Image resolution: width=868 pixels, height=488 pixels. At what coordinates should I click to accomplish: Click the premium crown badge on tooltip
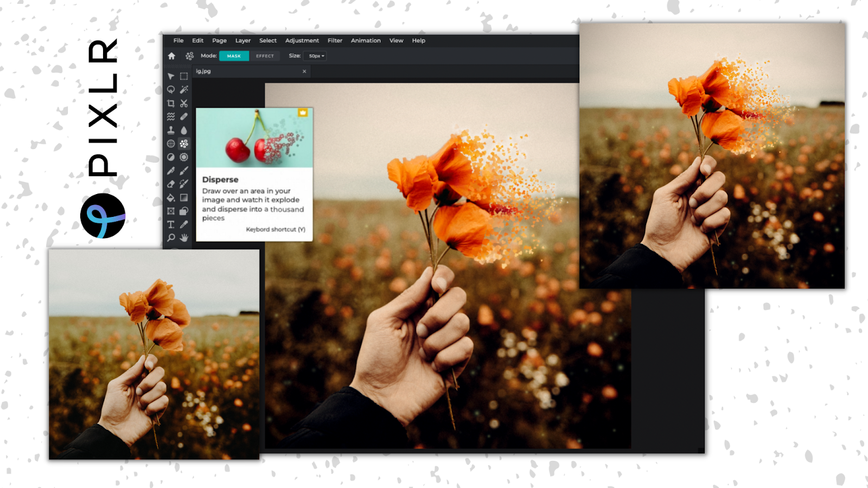[x=303, y=113]
